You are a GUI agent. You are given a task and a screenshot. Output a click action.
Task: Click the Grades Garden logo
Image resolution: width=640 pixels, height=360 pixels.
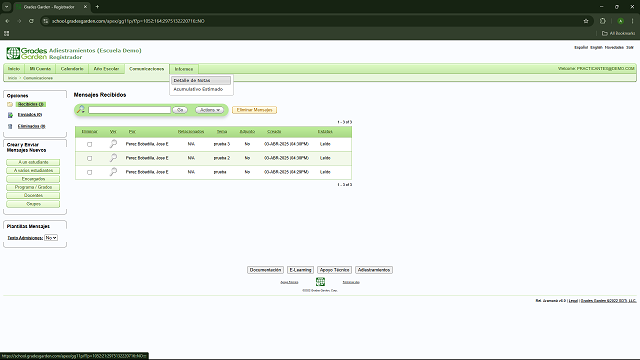pos(27,53)
